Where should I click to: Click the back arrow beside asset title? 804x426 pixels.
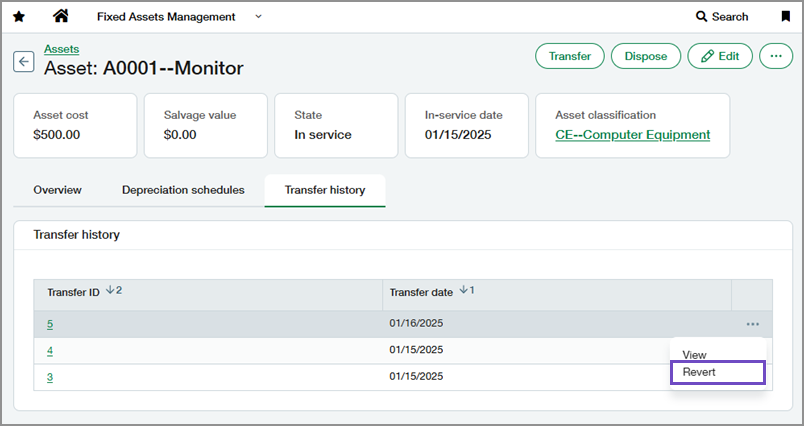pos(23,62)
